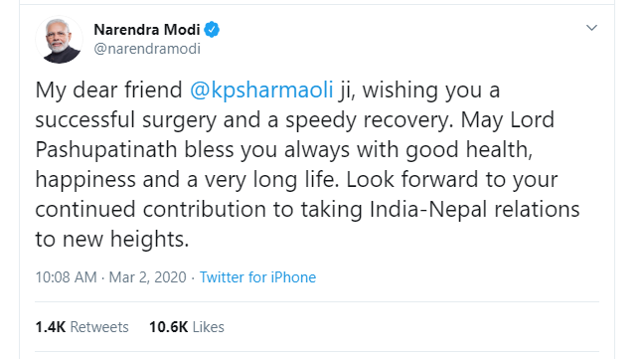
Task: Click the word Retweets label
Action: click(x=99, y=327)
